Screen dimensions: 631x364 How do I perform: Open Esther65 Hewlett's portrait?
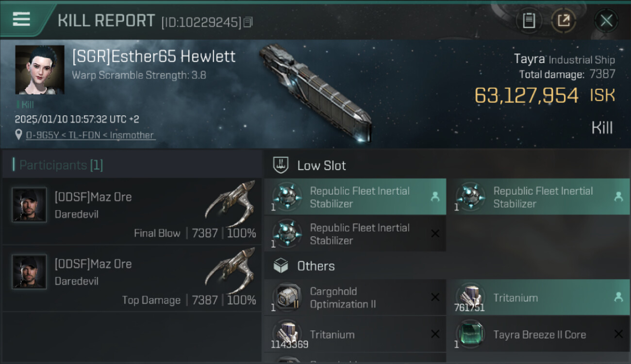pyautogui.click(x=39, y=70)
